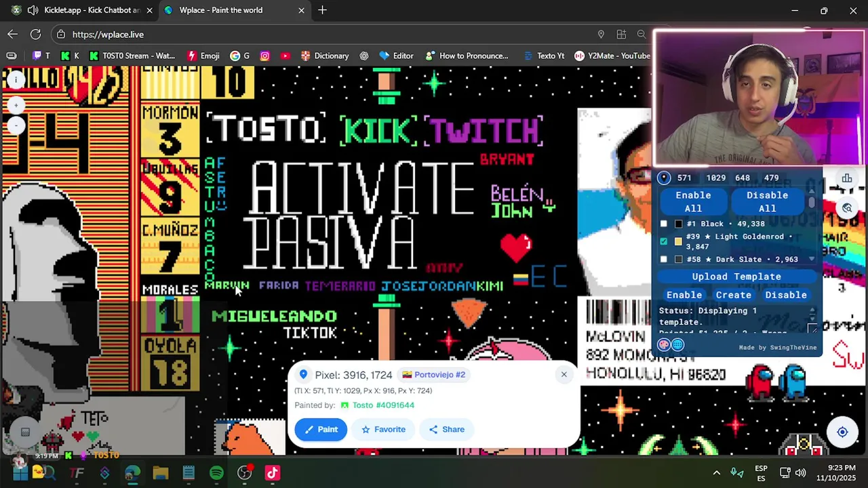Screen dimensions: 868x488
Task: Click the Paint button
Action: (x=321, y=429)
